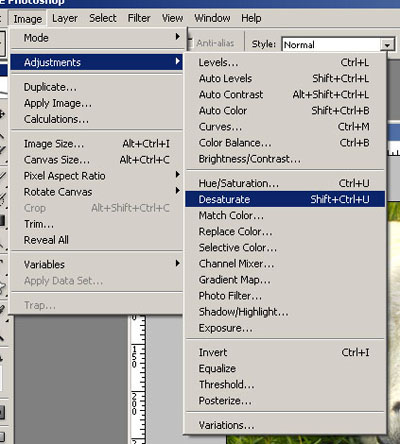Choose Reveal All menu entry

point(97,240)
